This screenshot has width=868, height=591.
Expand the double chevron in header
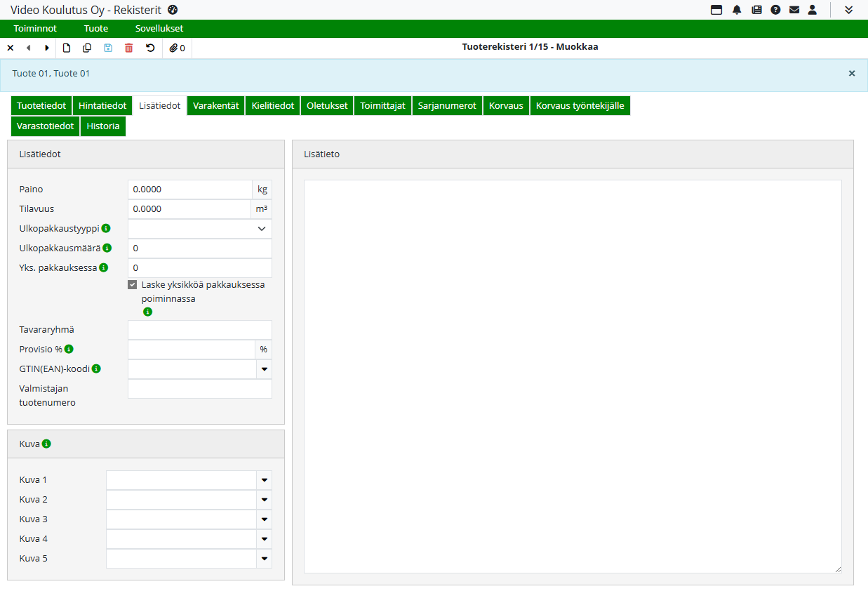[848, 10]
